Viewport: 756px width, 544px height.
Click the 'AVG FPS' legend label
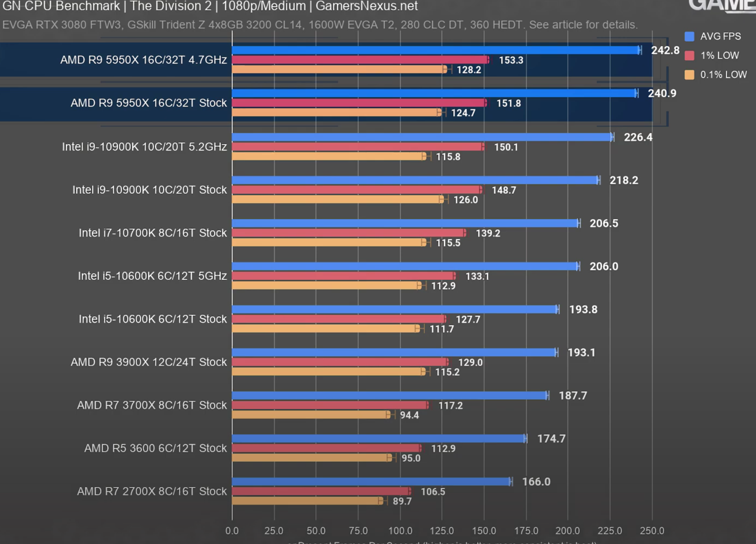[720, 36]
